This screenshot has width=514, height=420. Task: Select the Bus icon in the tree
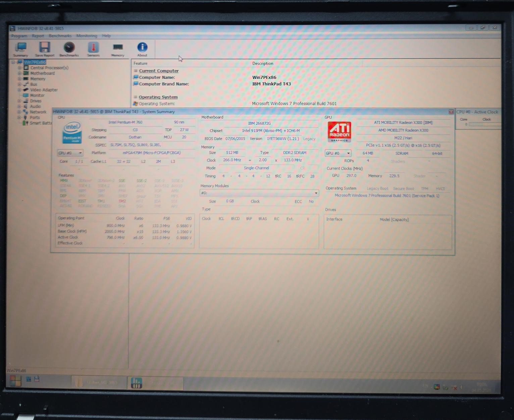pos(26,84)
